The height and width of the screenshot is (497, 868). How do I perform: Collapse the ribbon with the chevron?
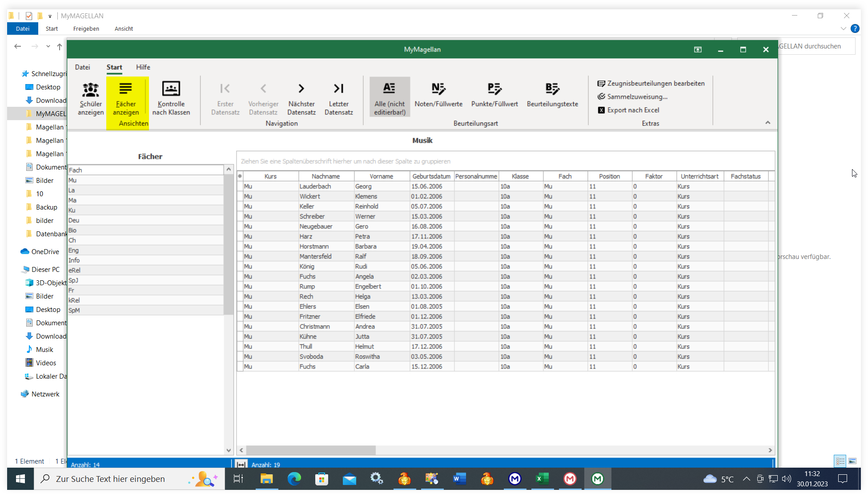(768, 123)
